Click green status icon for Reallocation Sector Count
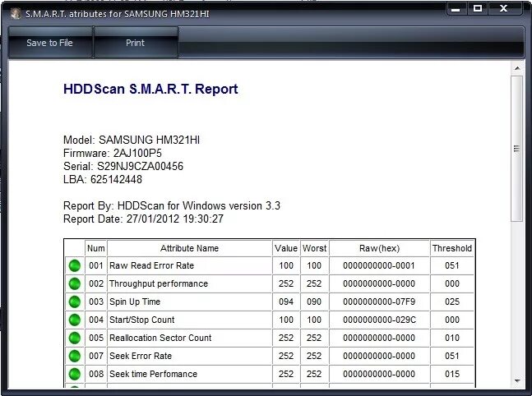This screenshot has height=396, width=532. tap(75, 338)
